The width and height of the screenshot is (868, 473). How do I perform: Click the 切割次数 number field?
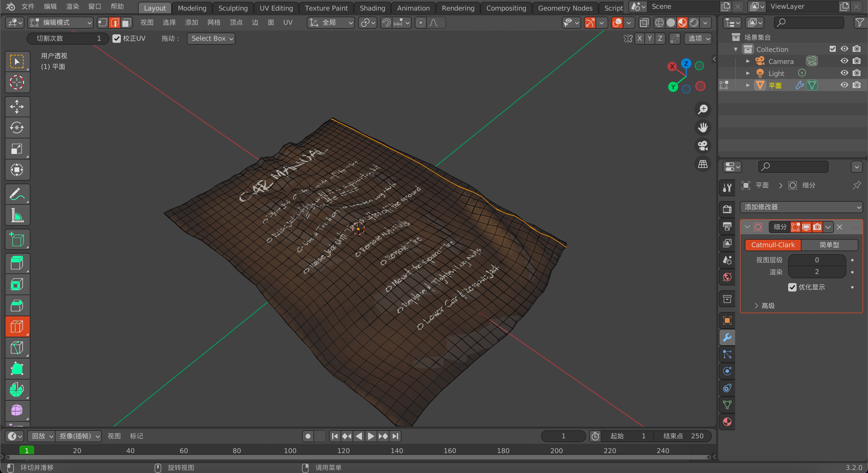(x=68, y=38)
